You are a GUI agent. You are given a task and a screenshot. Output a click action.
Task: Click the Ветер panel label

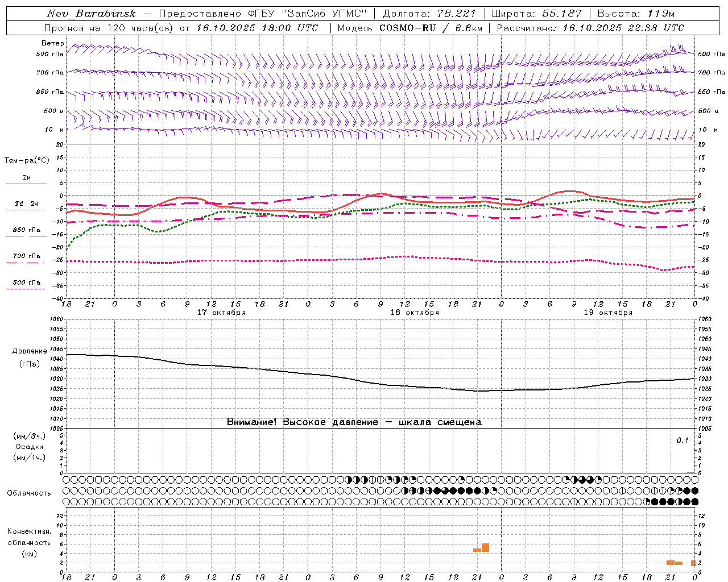pos(53,43)
